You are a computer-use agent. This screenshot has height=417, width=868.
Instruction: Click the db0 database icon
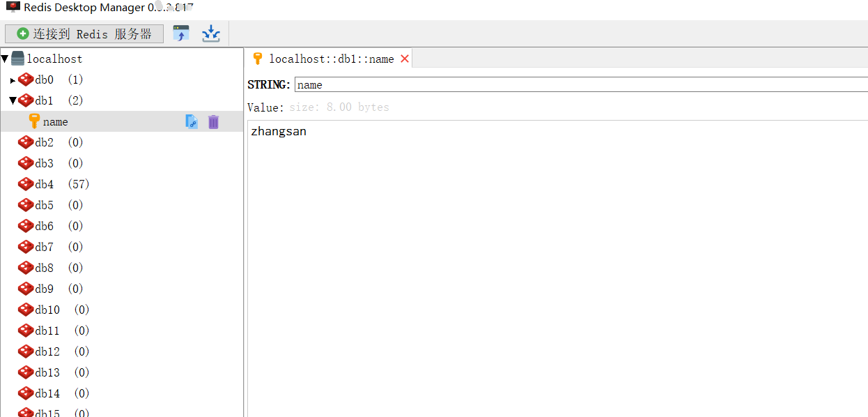[26, 79]
